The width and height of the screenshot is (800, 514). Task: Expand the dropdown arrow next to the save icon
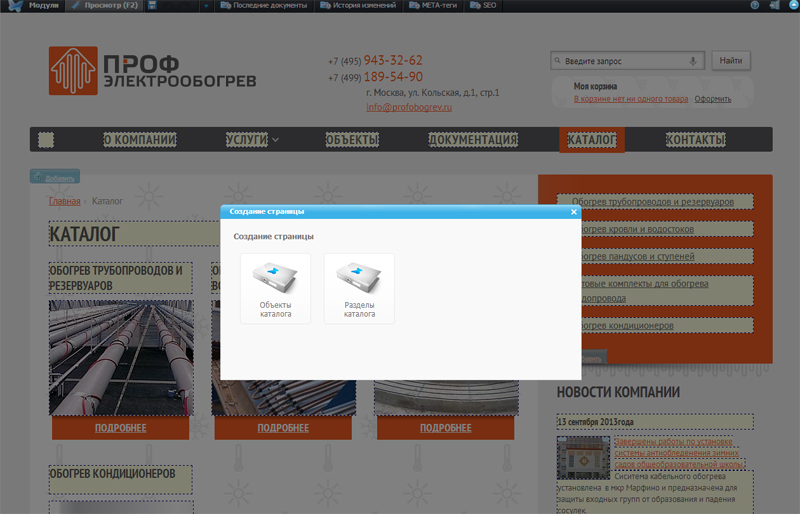pyautogui.click(x=206, y=6)
